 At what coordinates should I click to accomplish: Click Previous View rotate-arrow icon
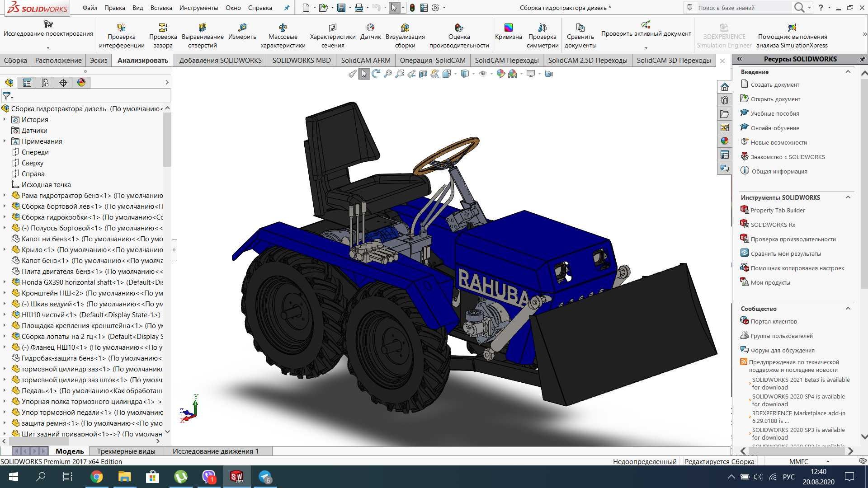tap(376, 74)
